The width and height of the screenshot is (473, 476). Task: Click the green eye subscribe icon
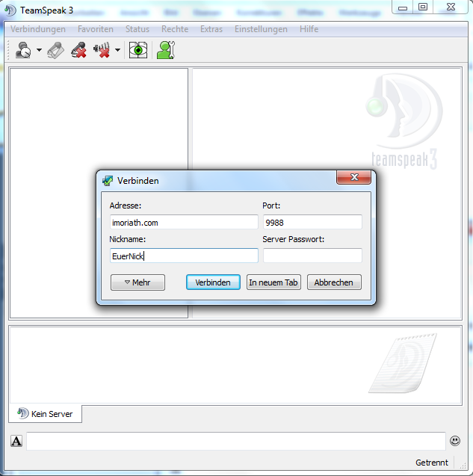(x=138, y=51)
